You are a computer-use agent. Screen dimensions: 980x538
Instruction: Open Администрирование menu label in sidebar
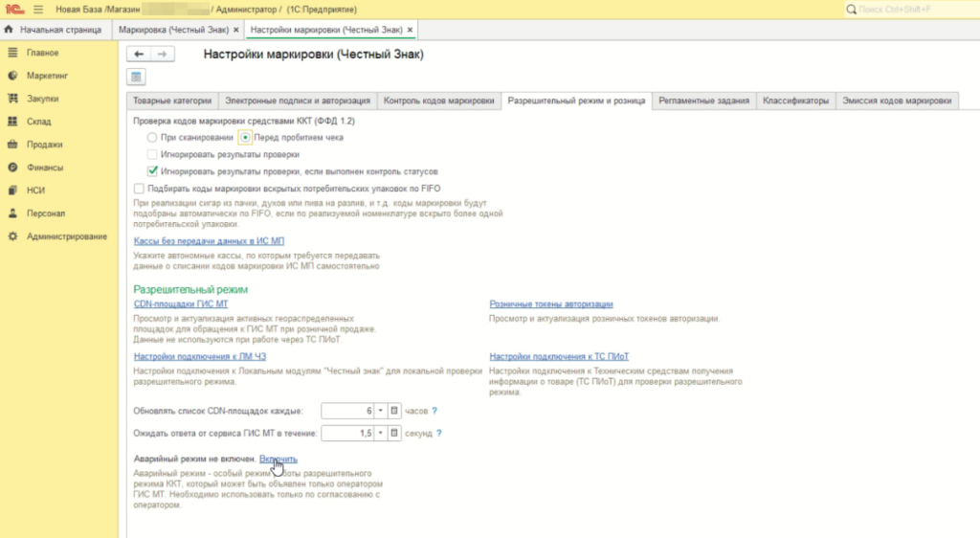point(67,236)
